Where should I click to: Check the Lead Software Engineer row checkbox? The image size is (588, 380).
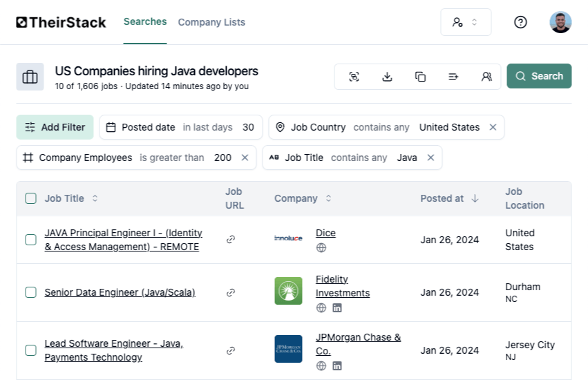pyautogui.click(x=31, y=350)
